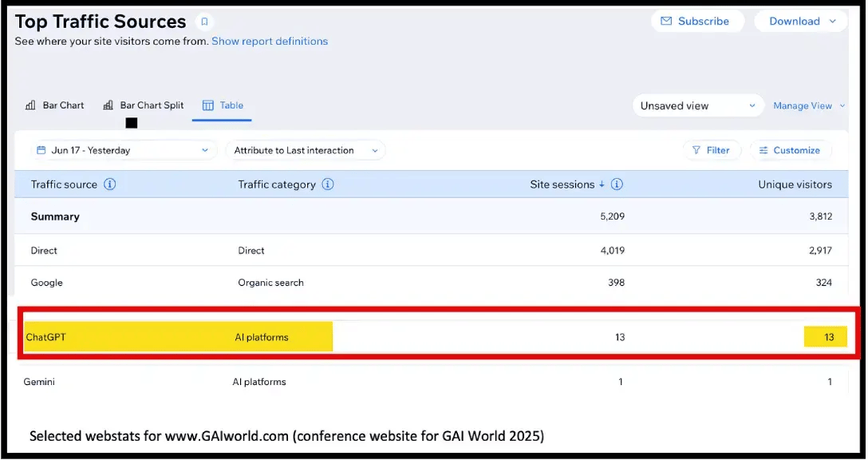This screenshot has width=868, height=460.
Task: Switch to the Table tab
Action: coord(222,105)
